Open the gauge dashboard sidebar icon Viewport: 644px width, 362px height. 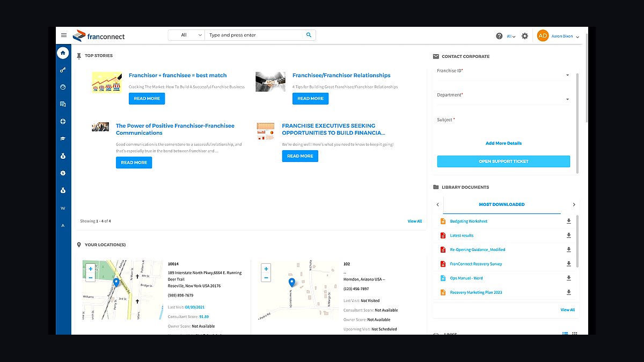[x=63, y=87]
